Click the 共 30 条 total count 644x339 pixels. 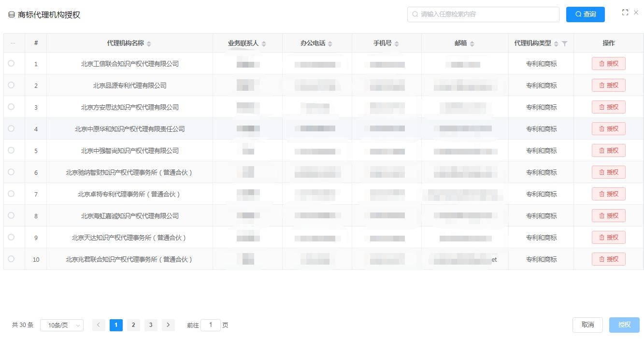click(x=23, y=325)
